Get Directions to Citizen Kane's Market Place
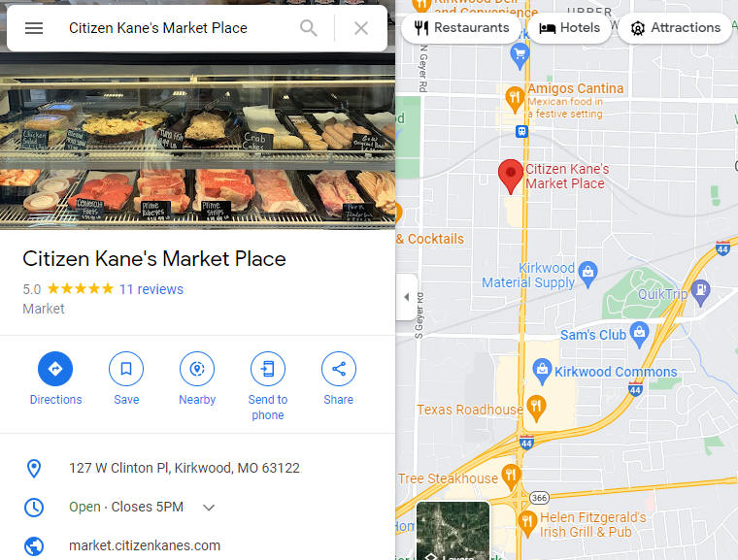 click(55, 369)
